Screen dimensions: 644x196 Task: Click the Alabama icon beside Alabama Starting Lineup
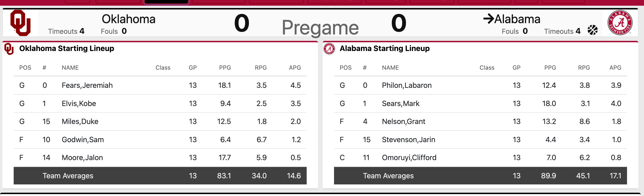(329, 48)
